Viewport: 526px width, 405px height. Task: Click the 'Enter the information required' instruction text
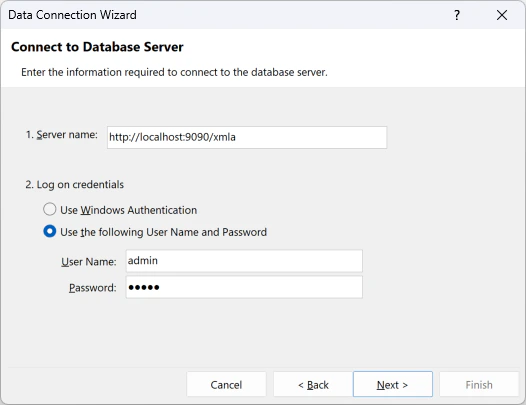pos(174,72)
